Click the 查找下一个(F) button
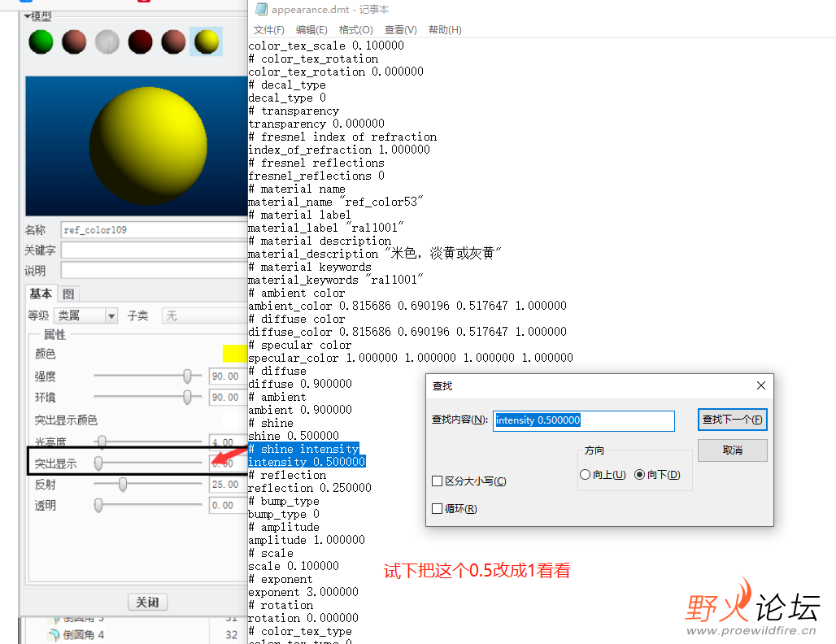Screen dimensions: 836x644 pos(733,420)
